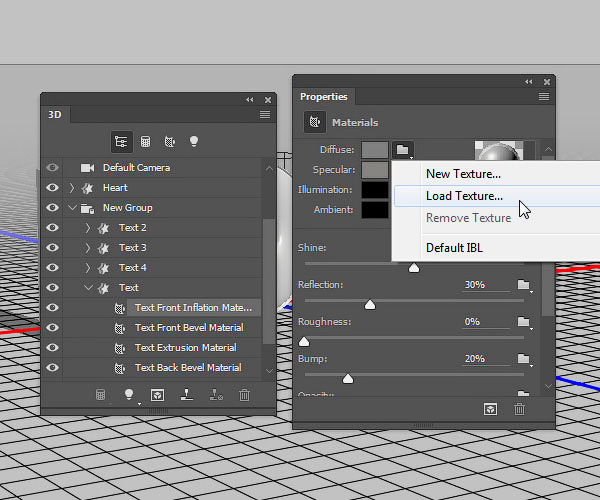This screenshot has width=600, height=500.
Task: Open the 3D panel options menu
Action: pos(265,115)
